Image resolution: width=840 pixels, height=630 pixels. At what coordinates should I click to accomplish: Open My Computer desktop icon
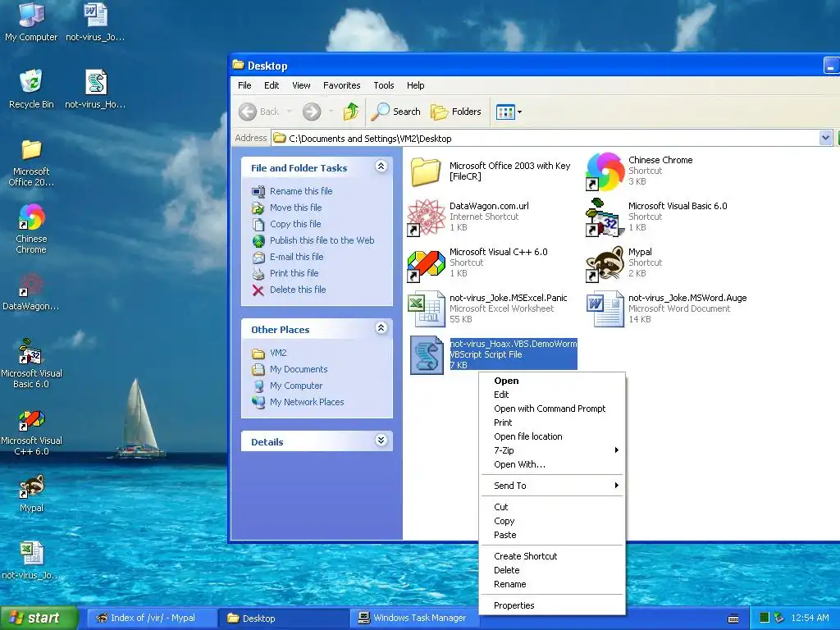(x=31, y=21)
